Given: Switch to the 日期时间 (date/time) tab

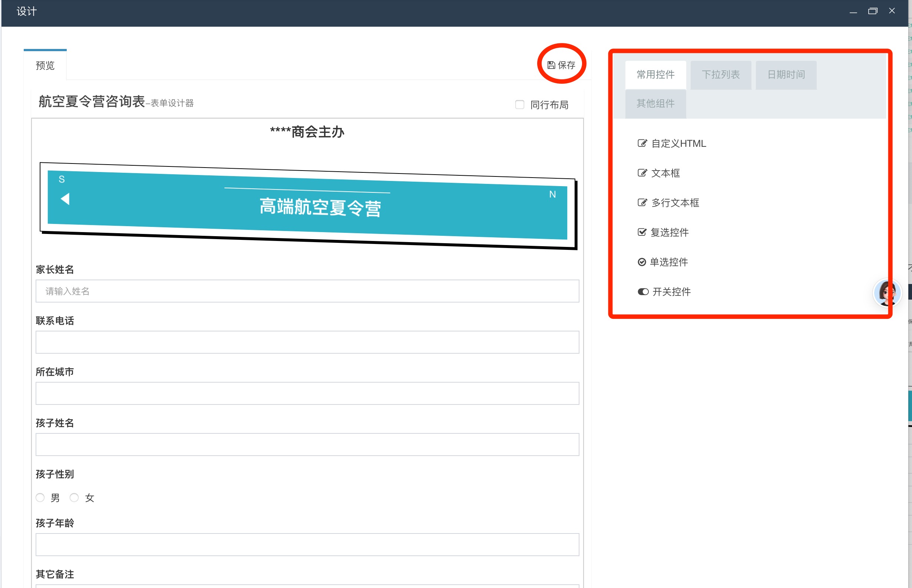Looking at the screenshot, I should [x=786, y=75].
